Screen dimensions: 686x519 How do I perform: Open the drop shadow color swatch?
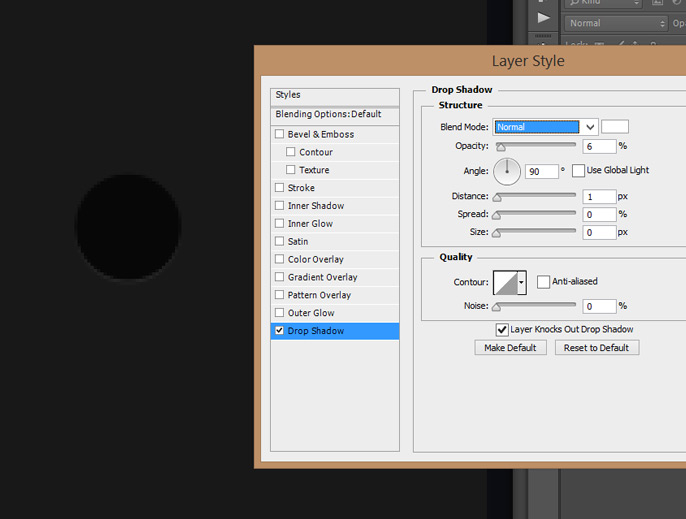(x=615, y=127)
